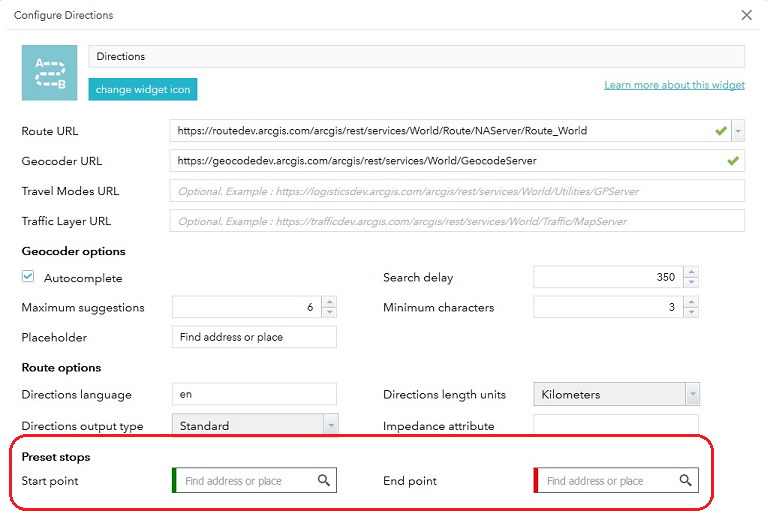Click the Directions widget name field
This screenshot has height=514, width=767.
pyautogui.click(x=416, y=56)
